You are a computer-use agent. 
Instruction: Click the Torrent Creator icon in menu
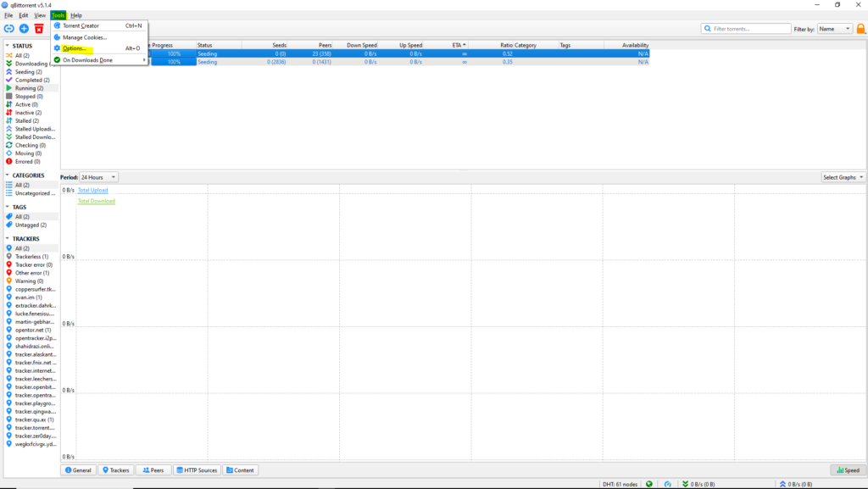[x=57, y=25]
